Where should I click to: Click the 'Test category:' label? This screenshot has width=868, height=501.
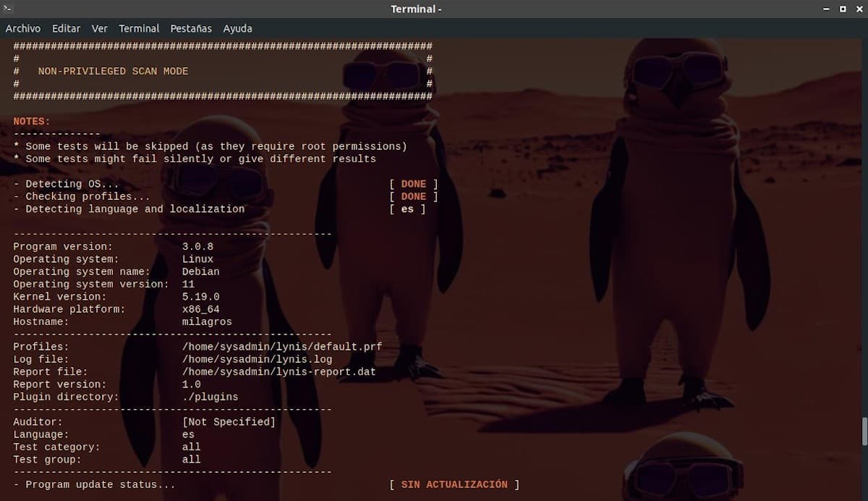pos(56,447)
